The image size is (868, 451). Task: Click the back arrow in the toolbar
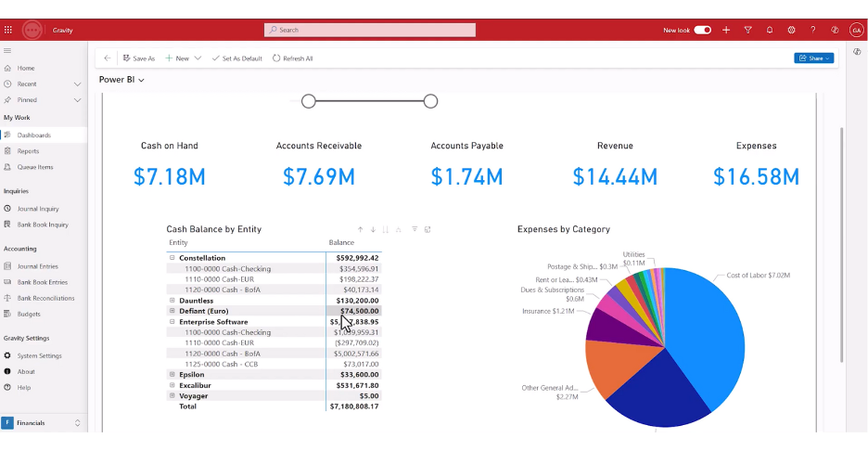pos(107,58)
